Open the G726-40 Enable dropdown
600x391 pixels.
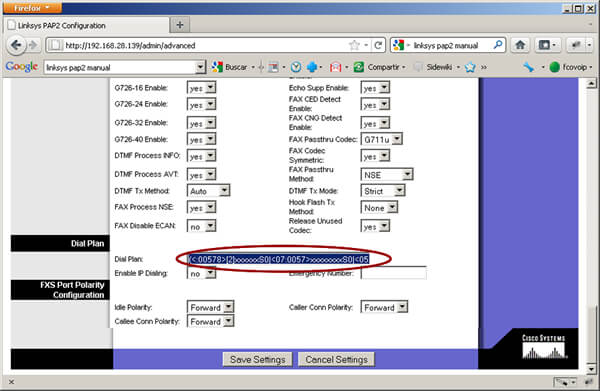click(201, 139)
